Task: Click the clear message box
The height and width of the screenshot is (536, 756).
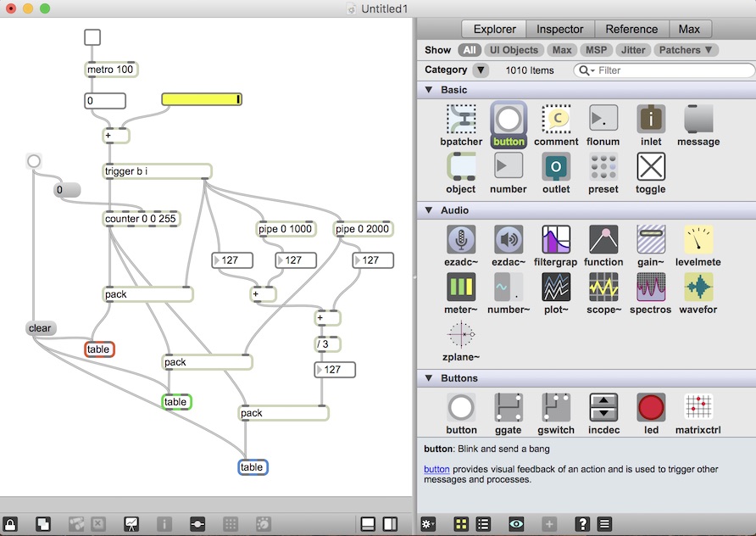Action: tap(40, 328)
